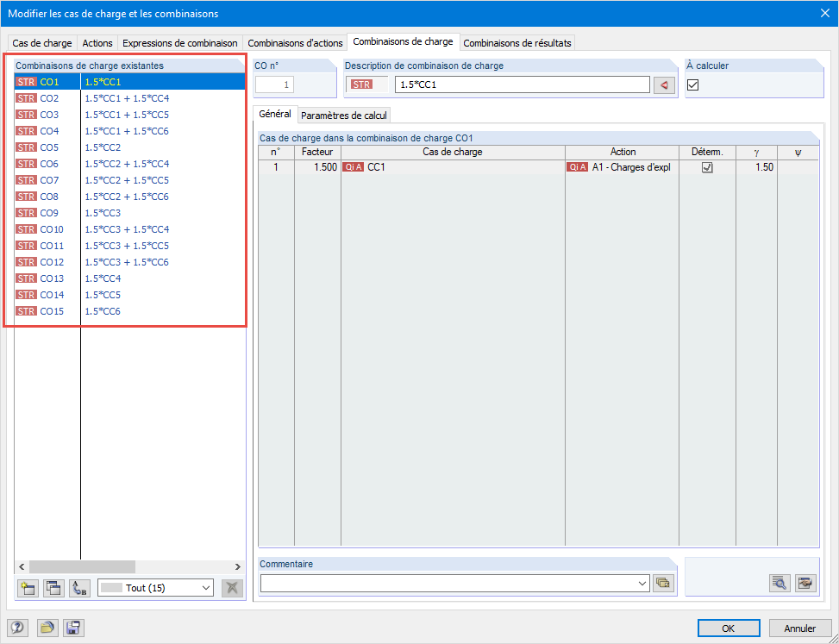Expand the Commentaire dropdown arrow
This screenshot has width=839, height=644.
tap(643, 584)
